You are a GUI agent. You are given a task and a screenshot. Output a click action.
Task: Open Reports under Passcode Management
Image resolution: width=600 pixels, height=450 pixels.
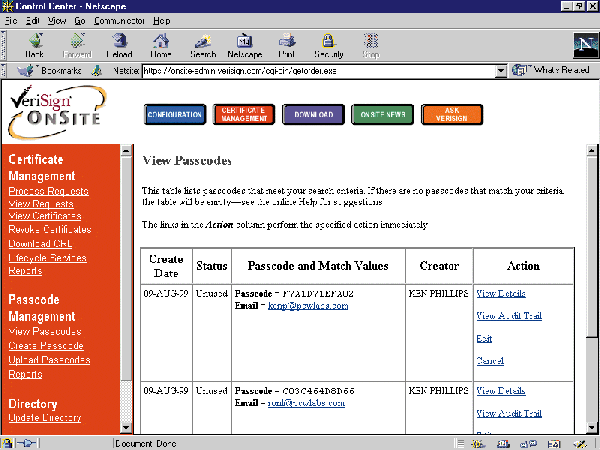pos(25,374)
